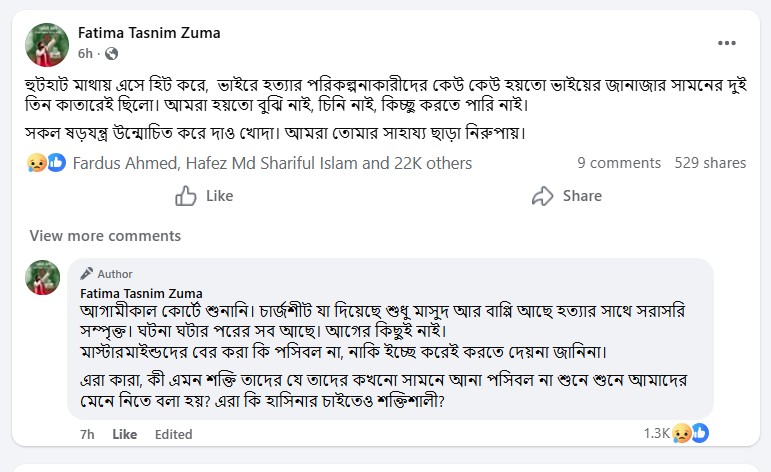Expand View more comments

click(x=105, y=236)
